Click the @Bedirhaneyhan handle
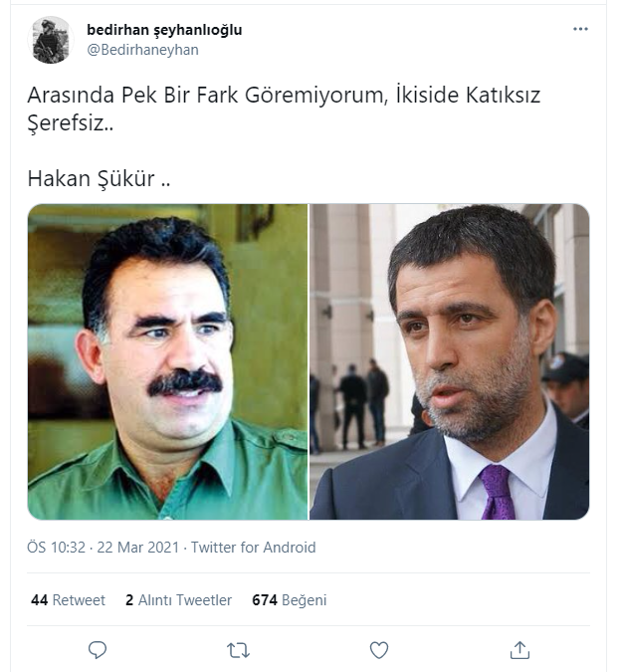 click(142, 50)
